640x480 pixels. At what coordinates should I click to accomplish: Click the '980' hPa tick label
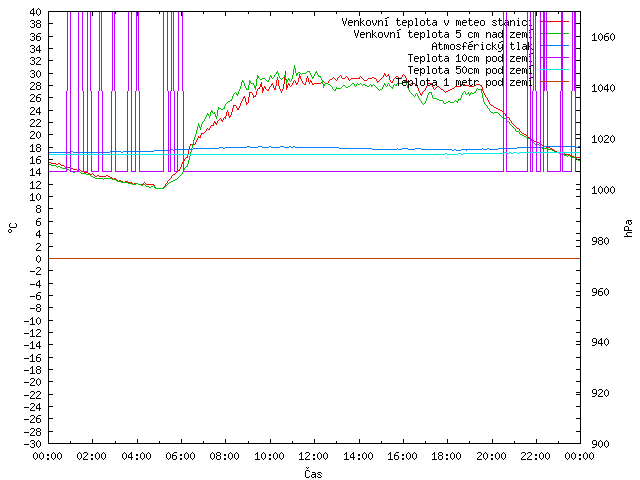[600, 241]
